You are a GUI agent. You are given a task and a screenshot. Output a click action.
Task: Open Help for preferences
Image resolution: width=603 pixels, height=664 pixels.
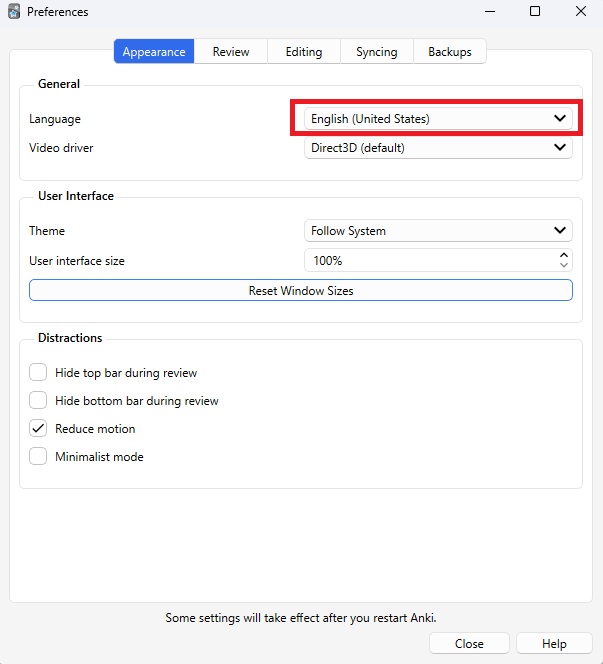[554, 643]
